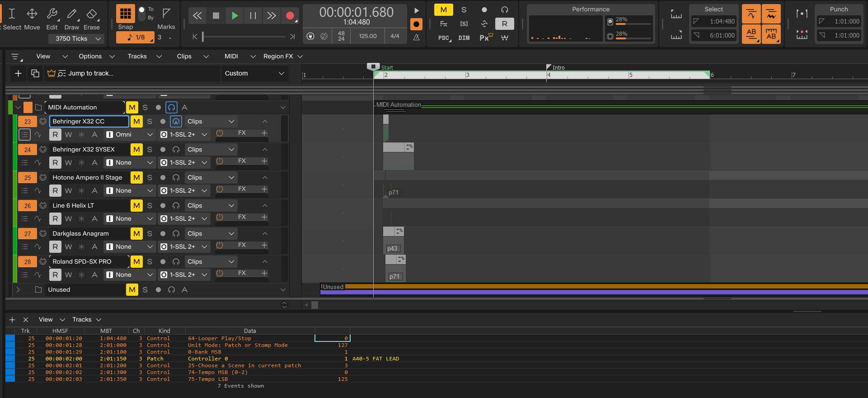Toggle the Snap grid button

[125, 14]
